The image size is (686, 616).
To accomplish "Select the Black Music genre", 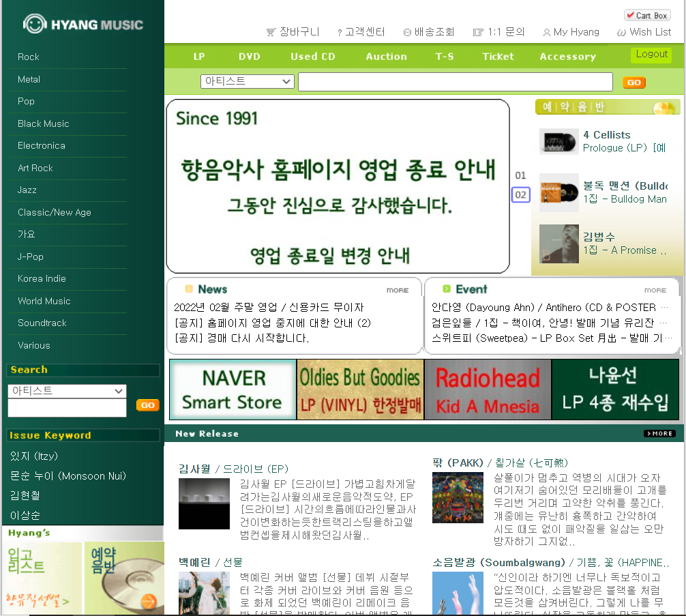I will click(44, 124).
